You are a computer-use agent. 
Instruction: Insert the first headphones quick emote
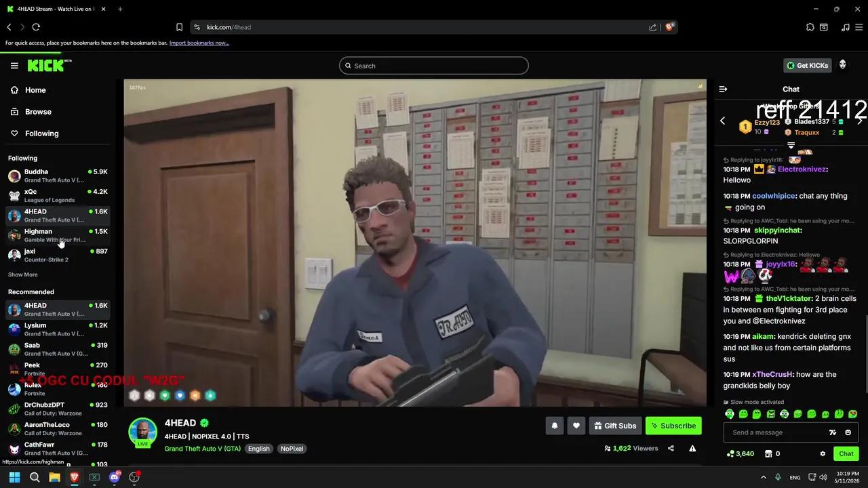(730, 413)
